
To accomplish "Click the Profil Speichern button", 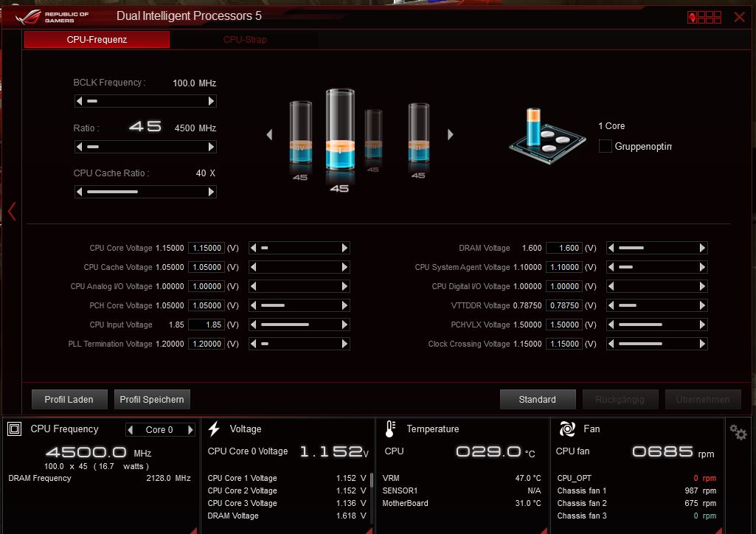I will 152,400.
